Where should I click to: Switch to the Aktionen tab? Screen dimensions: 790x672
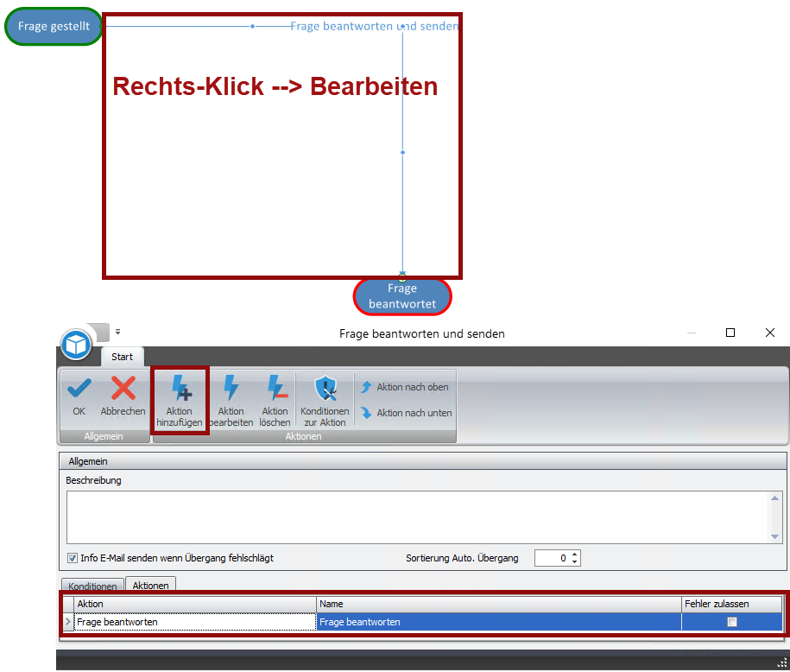[x=150, y=586]
